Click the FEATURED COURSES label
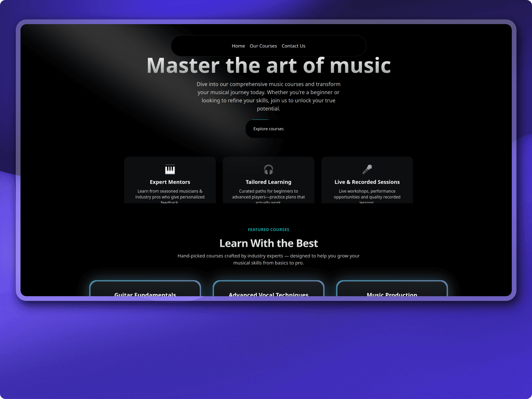 pyautogui.click(x=268, y=230)
